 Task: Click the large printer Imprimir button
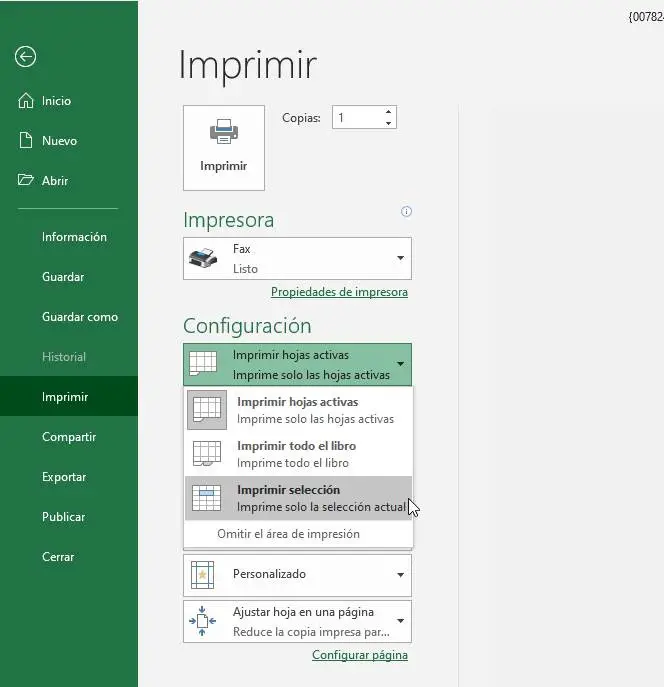pos(224,148)
